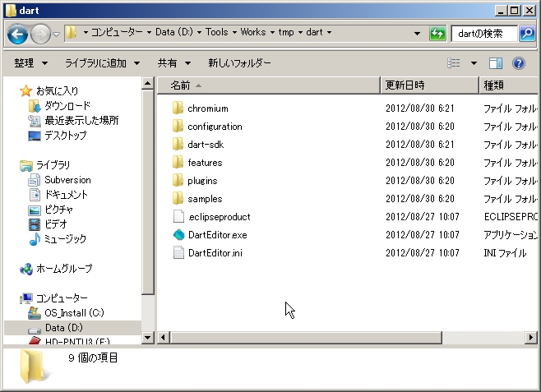Open the '整理' organize menu
This screenshot has width=541, height=392.
coord(30,63)
